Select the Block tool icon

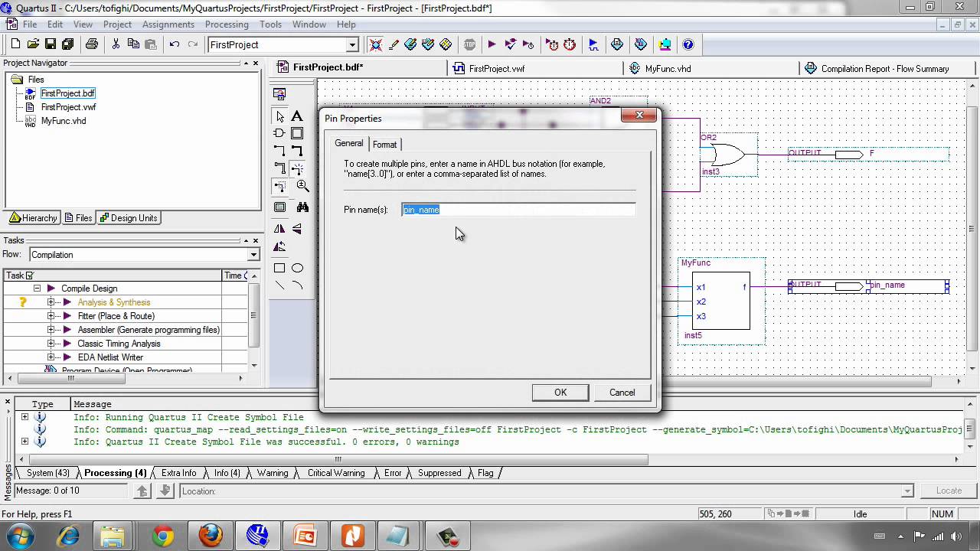click(297, 133)
